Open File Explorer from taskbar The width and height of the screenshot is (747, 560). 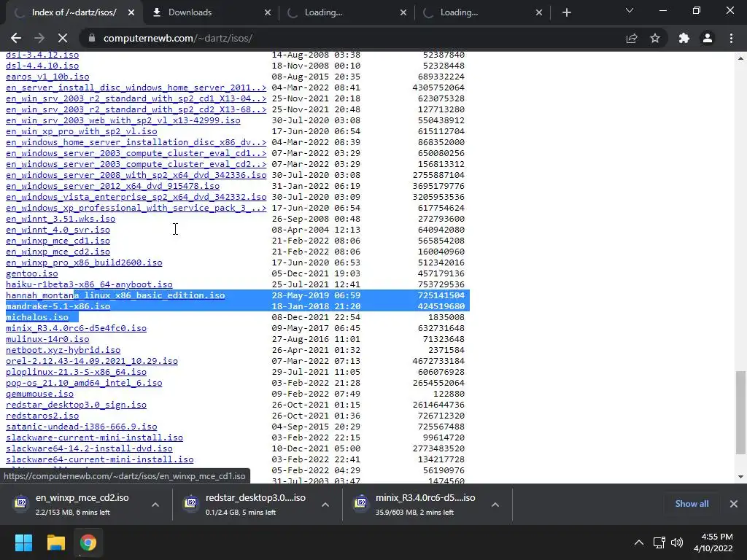click(55, 542)
